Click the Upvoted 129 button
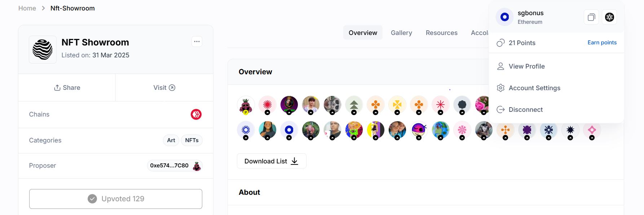 116,199
